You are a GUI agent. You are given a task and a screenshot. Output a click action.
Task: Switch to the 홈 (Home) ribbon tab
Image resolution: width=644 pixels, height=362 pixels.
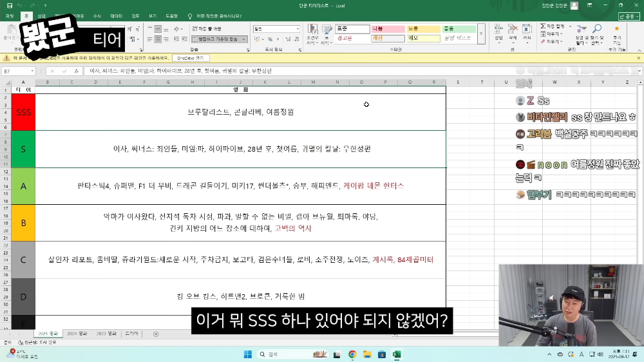coord(26,16)
